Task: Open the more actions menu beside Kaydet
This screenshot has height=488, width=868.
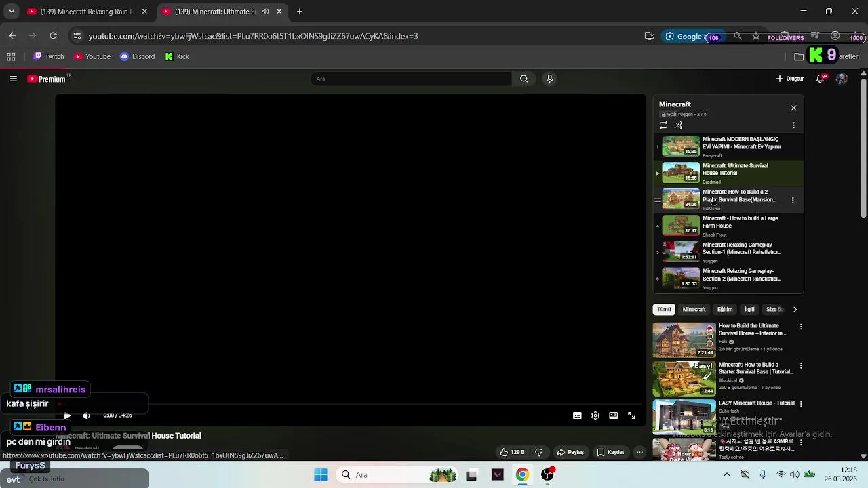Action: click(639, 452)
